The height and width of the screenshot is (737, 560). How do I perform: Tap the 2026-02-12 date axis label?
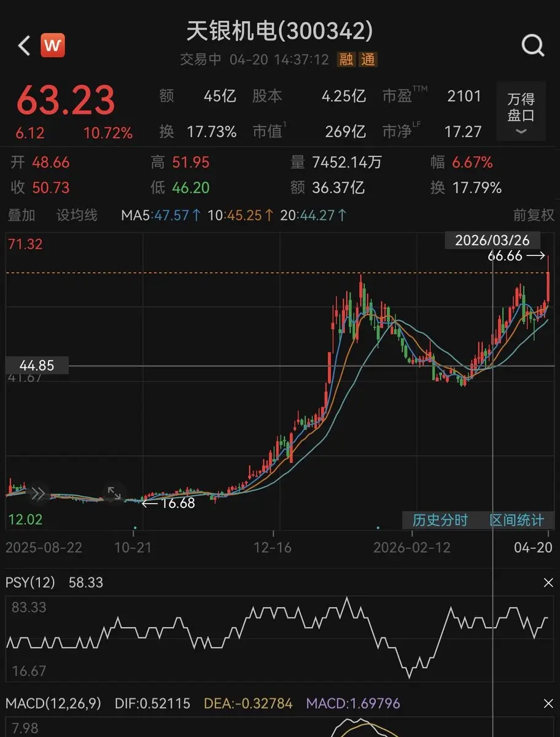[x=412, y=547]
